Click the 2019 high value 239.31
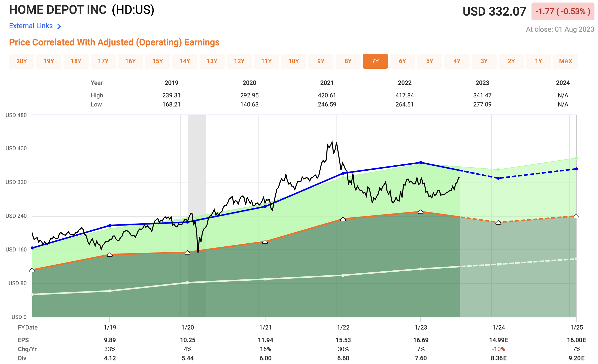Viewport: 598px width, 364px height. pyautogui.click(x=171, y=95)
